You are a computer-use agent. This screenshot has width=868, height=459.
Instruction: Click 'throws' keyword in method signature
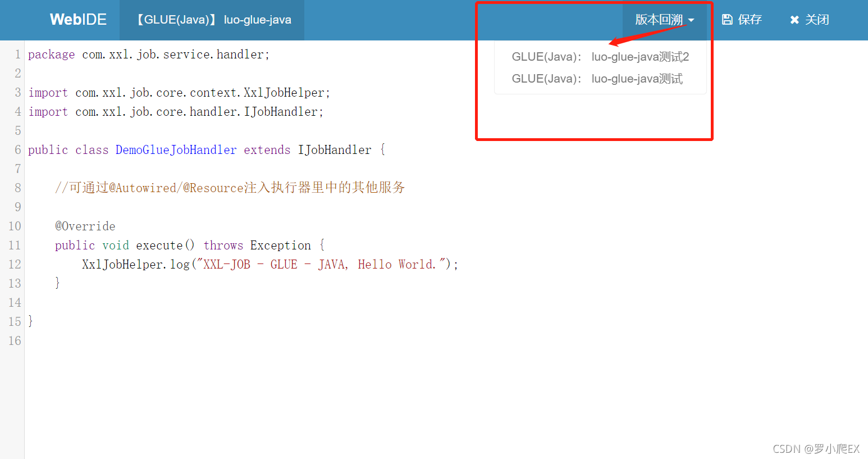pyautogui.click(x=223, y=246)
